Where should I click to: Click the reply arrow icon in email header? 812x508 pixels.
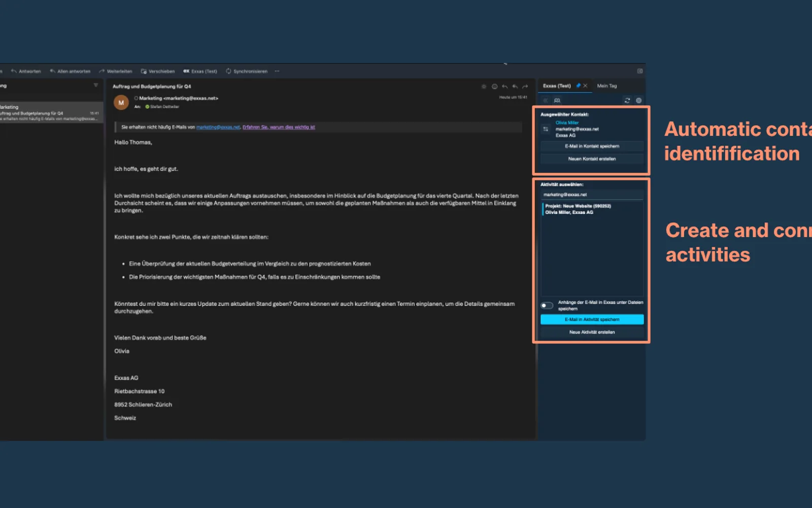(504, 86)
